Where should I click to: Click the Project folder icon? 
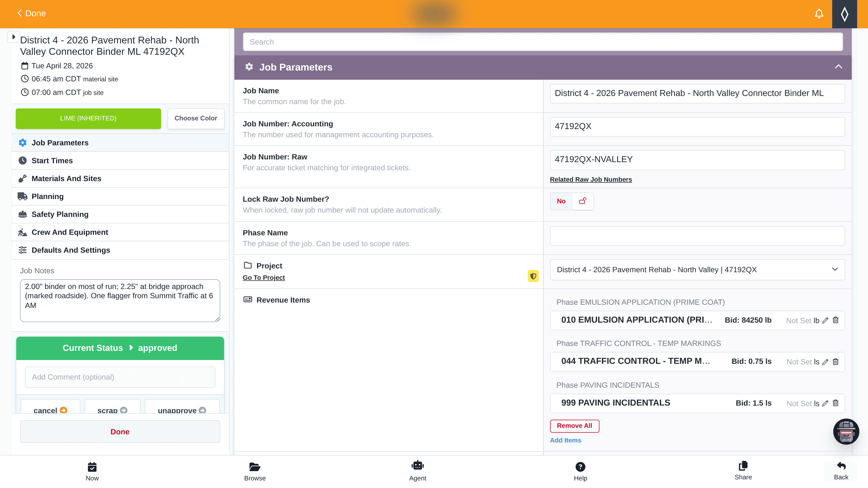pos(248,265)
